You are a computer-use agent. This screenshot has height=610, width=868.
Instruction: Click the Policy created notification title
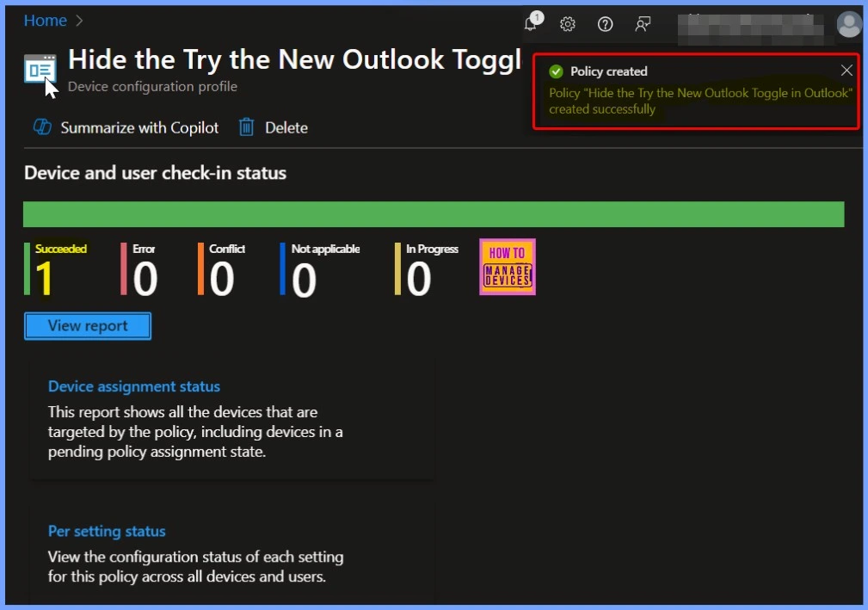[x=609, y=71]
